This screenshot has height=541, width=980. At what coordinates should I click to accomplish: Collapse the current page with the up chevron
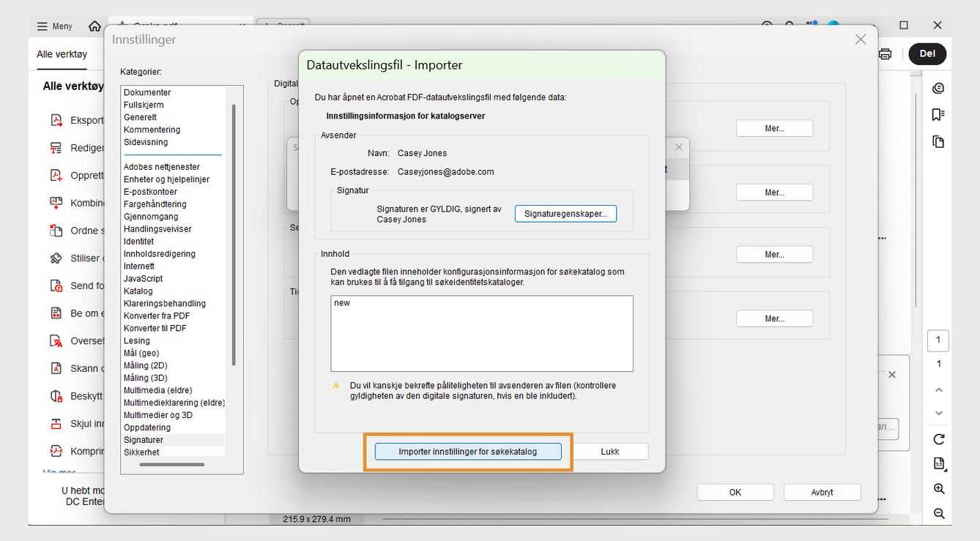[938, 389]
